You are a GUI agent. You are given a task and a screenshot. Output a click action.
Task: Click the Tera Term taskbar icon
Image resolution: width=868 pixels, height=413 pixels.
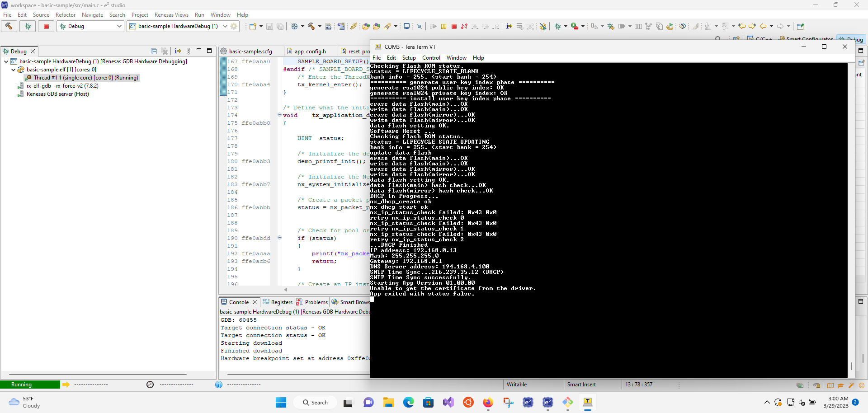click(x=588, y=402)
